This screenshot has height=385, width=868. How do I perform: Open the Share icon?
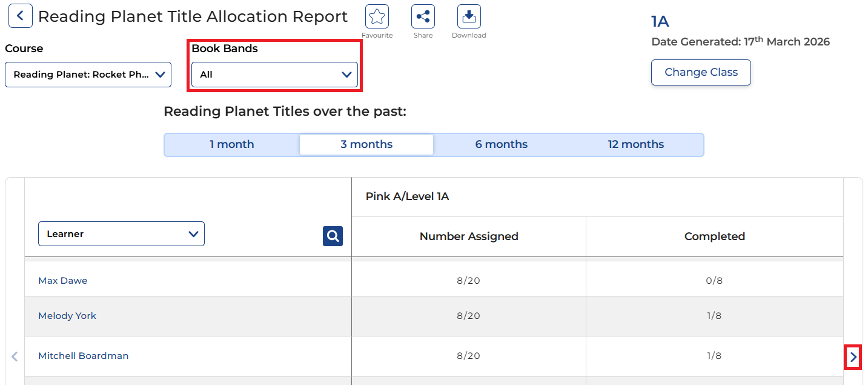coord(423,16)
